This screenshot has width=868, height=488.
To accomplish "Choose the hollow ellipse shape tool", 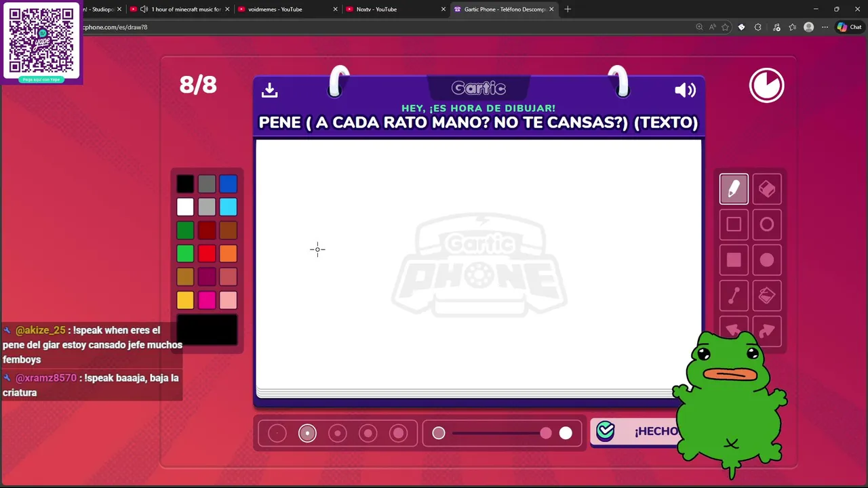I will [767, 224].
